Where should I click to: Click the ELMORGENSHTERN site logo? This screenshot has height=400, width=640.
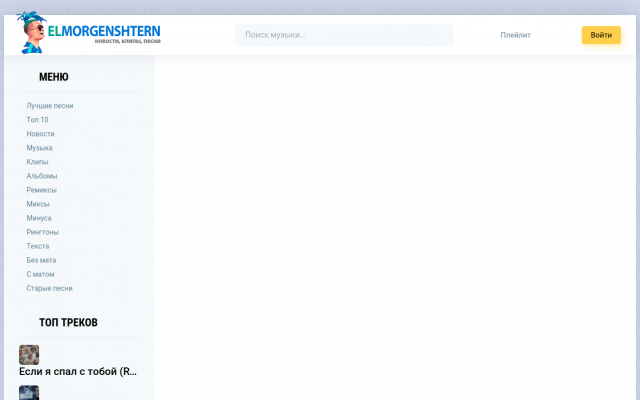point(89,33)
